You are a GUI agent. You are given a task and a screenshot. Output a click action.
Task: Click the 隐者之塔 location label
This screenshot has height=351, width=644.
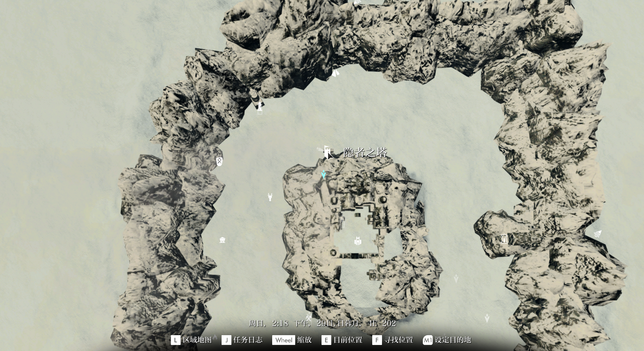click(x=365, y=152)
